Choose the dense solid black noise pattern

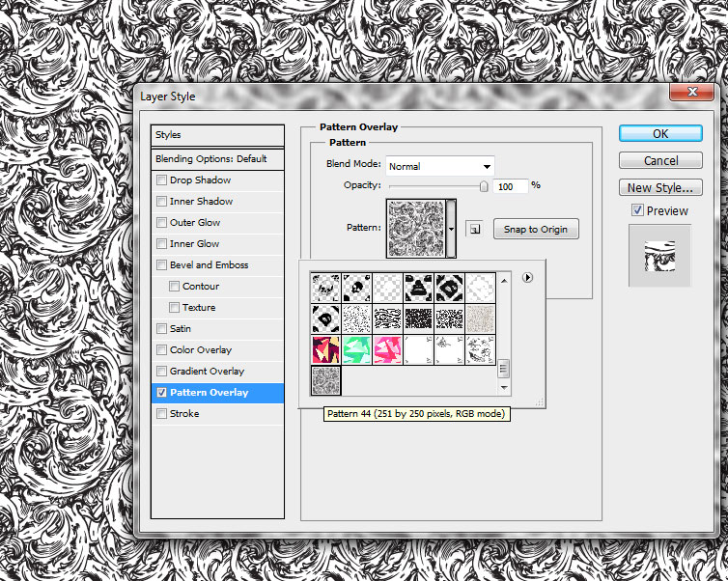[419, 318]
